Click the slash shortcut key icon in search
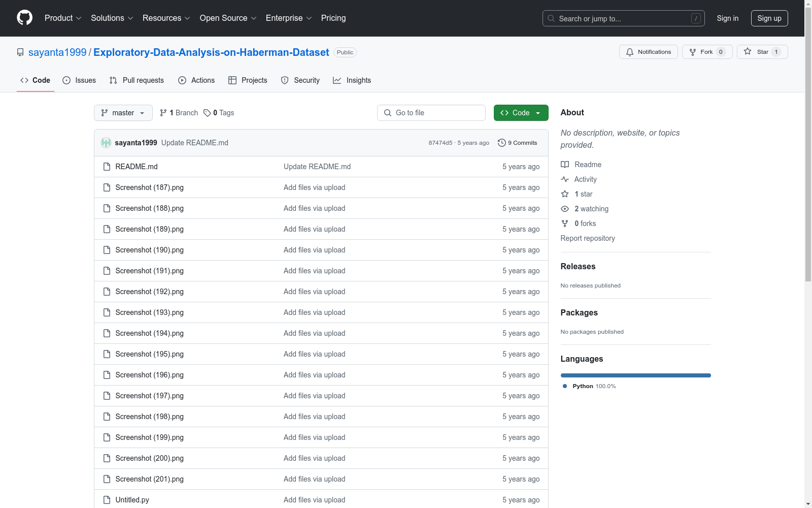The height and width of the screenshot is (508, 812). coord(696,18)
